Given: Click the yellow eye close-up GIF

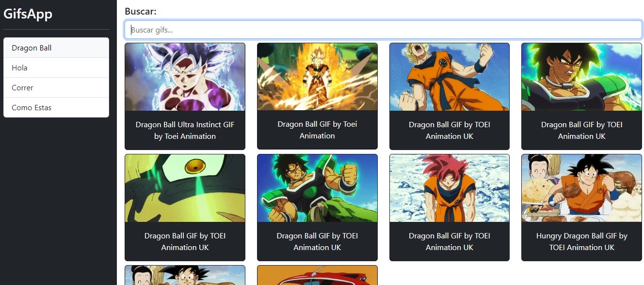Looking at the screenshot, I should [185, 188].
